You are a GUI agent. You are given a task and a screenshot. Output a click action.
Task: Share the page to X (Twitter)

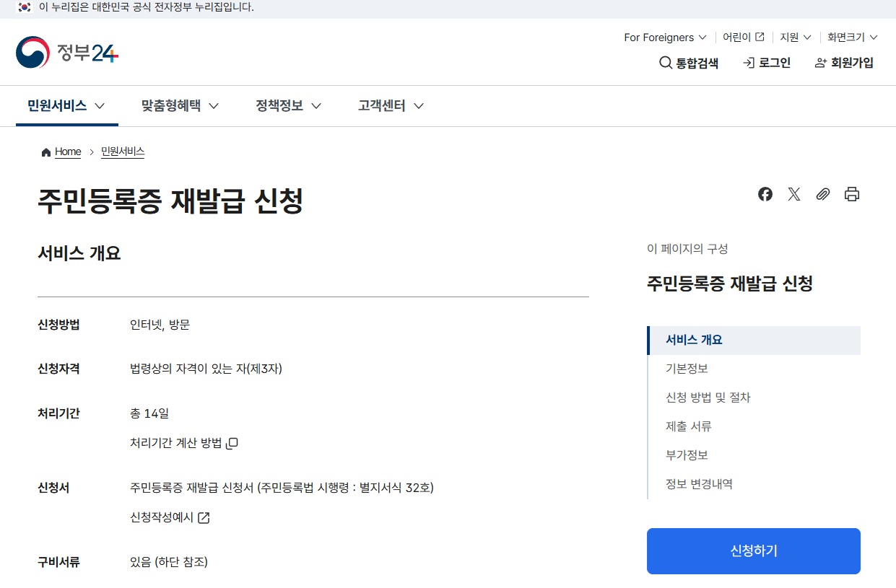click(793, 193)
